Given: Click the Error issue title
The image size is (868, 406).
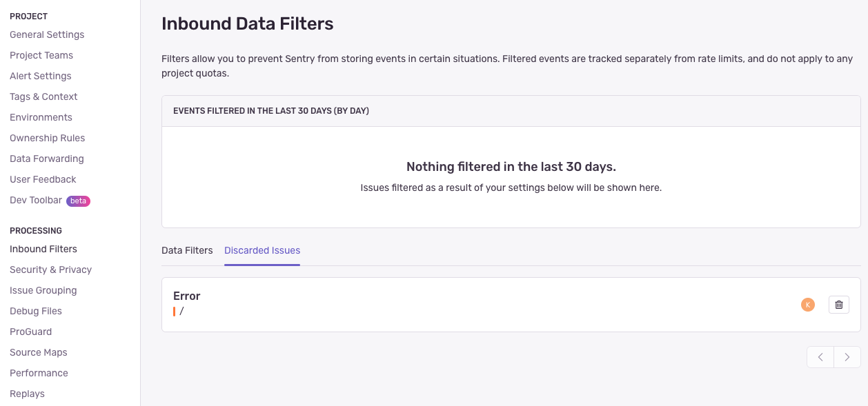Looking at the screenshot, I should click(x=186, y=296).
